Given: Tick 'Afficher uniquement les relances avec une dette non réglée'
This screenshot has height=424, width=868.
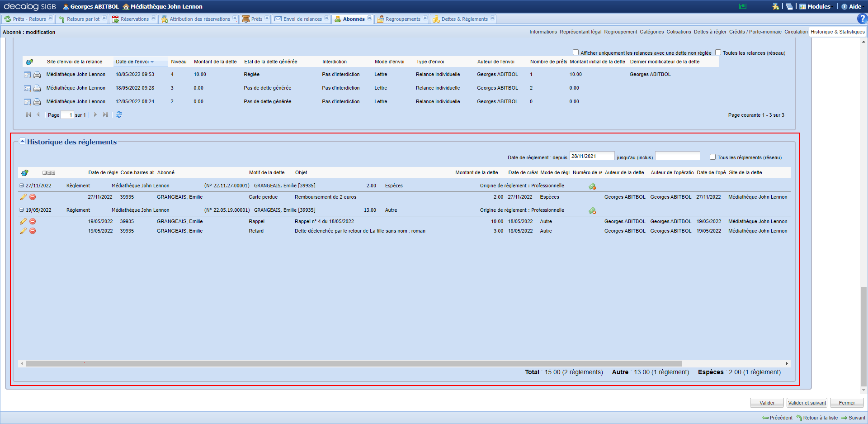Looking at the screenshot, I should pyautogui.click(x=576, y=52).
